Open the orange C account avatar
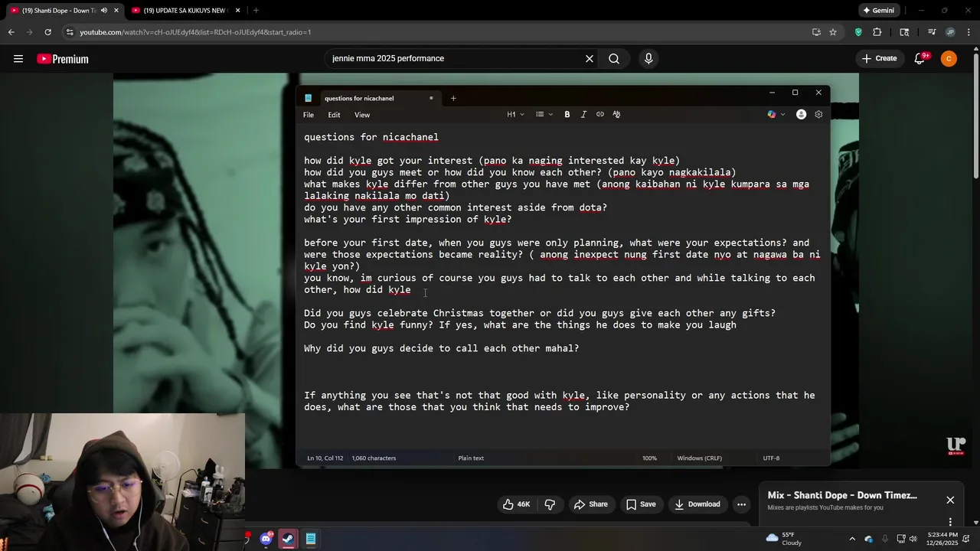Image resolution: width=980 pixels, height=551 pixels. (x=949, y=58)
